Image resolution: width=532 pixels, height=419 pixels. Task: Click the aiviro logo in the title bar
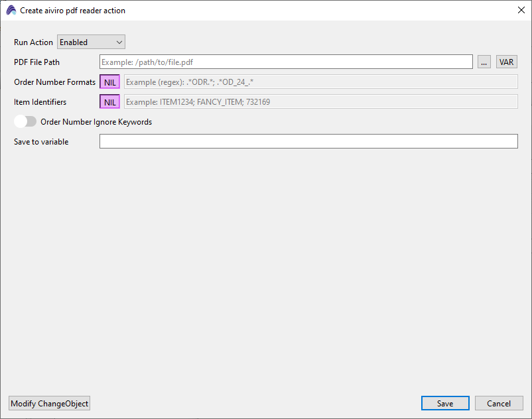click(11, 11)
